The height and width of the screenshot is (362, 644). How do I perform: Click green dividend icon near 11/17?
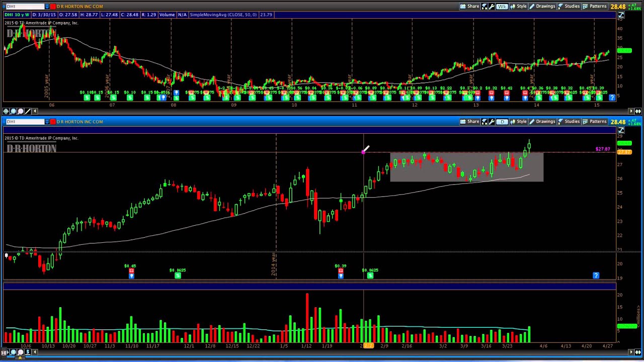click(x=178, y=276)
